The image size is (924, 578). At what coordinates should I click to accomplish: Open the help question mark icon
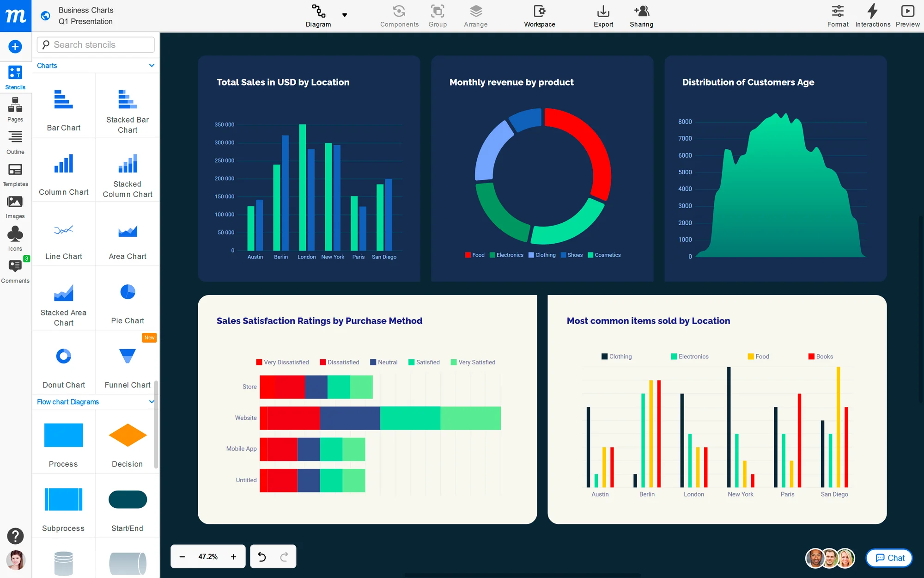(x=15, y=536)
